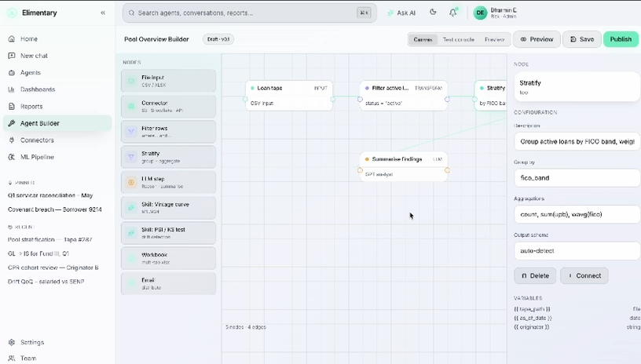The height and width of the screenshot is (364, 641).
Task: Click the ML Pipeline icon
Action: [12, 157]
